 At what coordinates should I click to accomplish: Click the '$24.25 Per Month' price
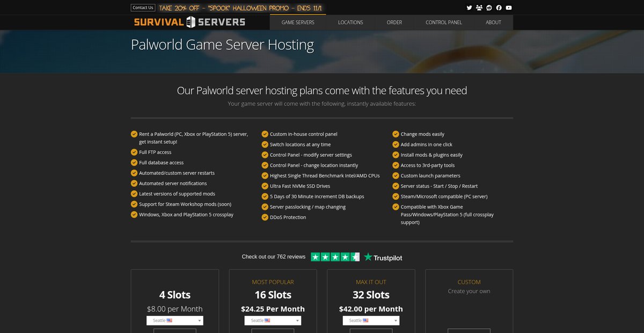coord(273,309)
